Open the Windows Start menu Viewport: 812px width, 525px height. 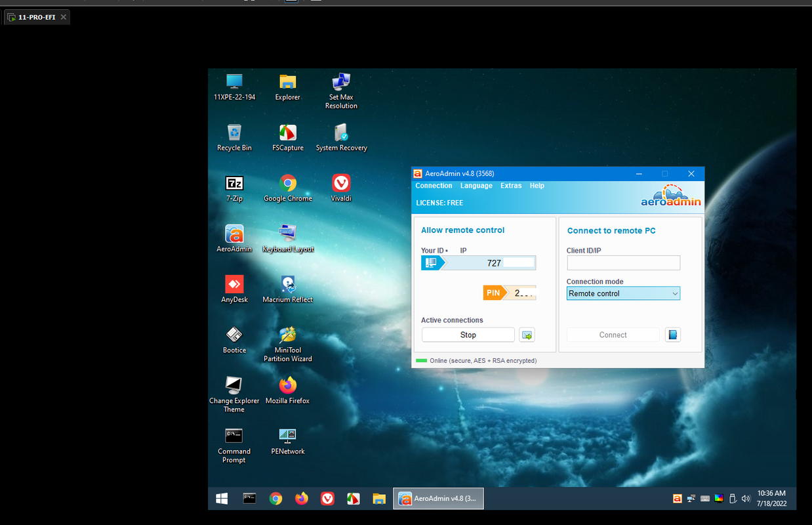[x=222, y=499]
